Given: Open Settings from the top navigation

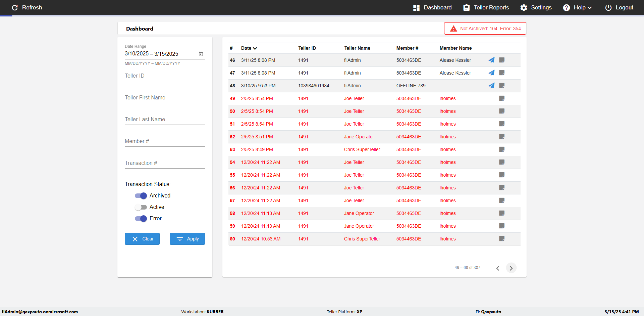Looking at the screenshot, I should [x=536, y=8].
